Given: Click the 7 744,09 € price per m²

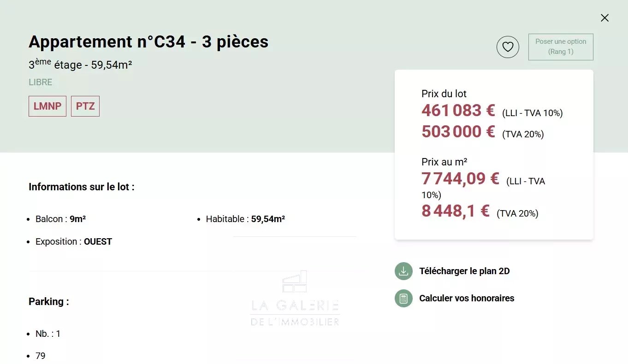Looking at the screenshot, I should (460, 178).
